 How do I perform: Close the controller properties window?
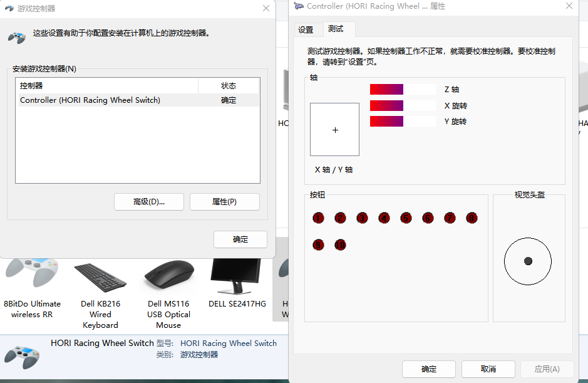(569, 6)
